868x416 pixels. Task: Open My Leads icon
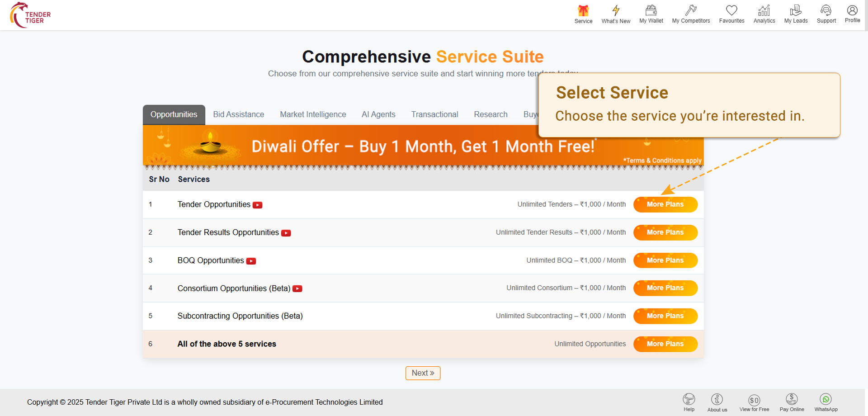(x=796, y=11)
